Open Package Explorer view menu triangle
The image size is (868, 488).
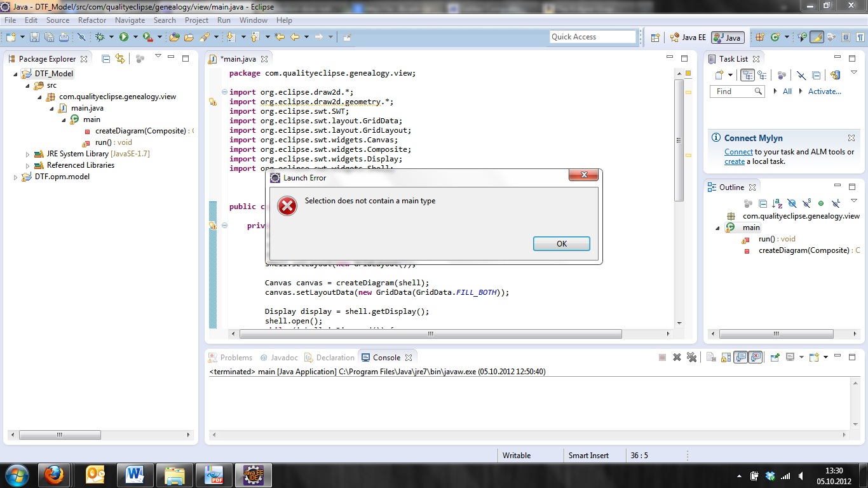click(x=158, y=56)
